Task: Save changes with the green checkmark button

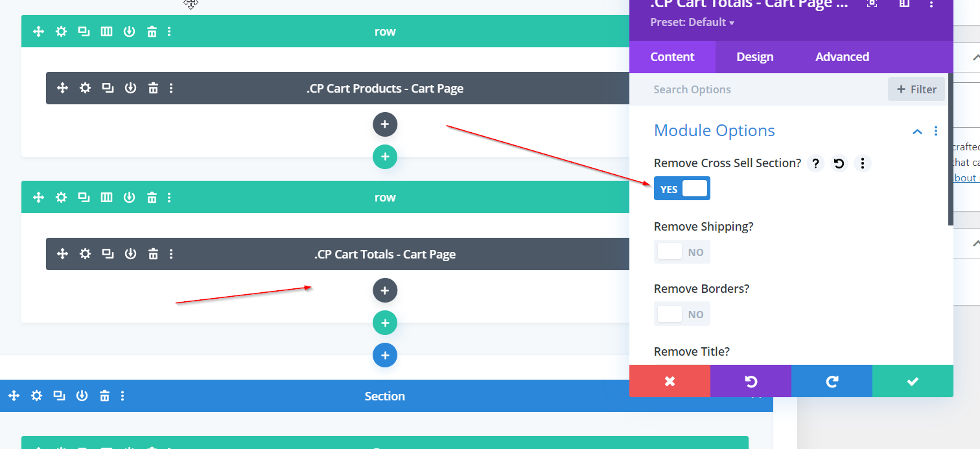Action: tap(912, 381)
